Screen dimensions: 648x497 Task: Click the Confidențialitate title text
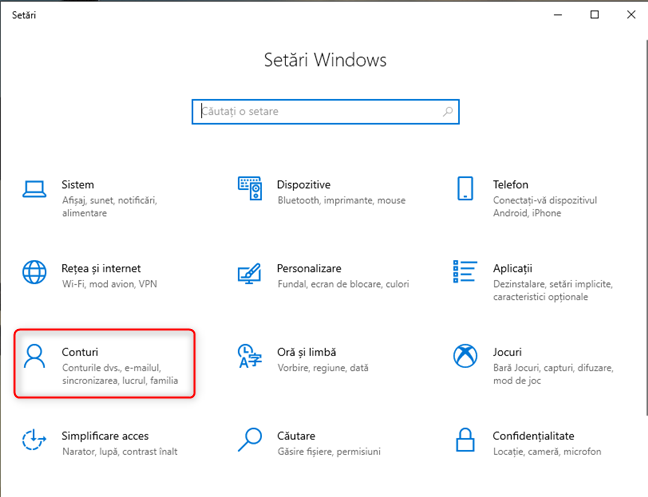[x=533, y=436]
